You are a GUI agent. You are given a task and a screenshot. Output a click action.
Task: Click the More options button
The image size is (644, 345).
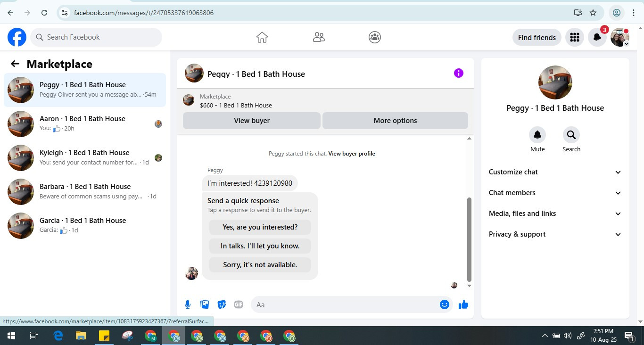[395, 121]
